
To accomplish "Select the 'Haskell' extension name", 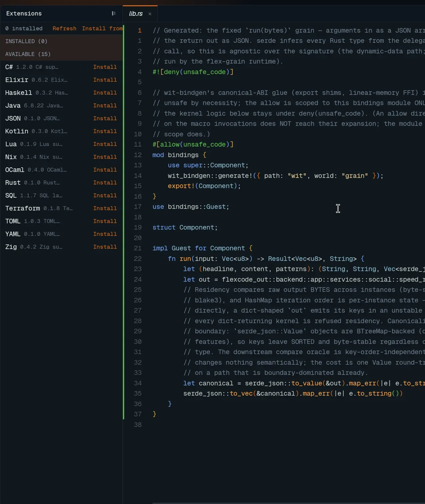I will pyautogui.click(x=18, y=93).
